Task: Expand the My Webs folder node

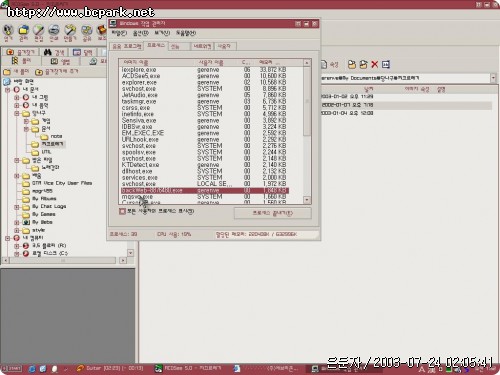Action: click(17, 222)
